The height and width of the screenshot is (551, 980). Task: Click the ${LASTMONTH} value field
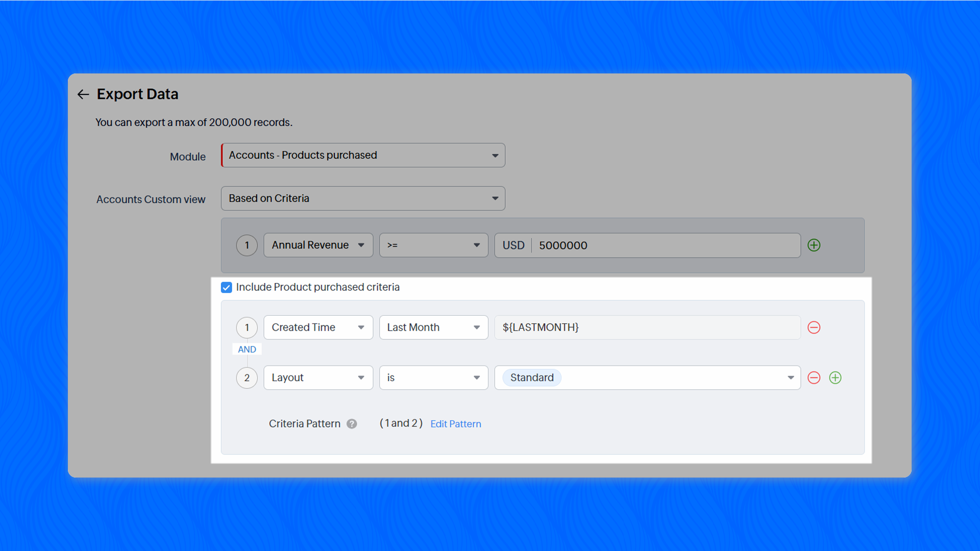point(647,328)
